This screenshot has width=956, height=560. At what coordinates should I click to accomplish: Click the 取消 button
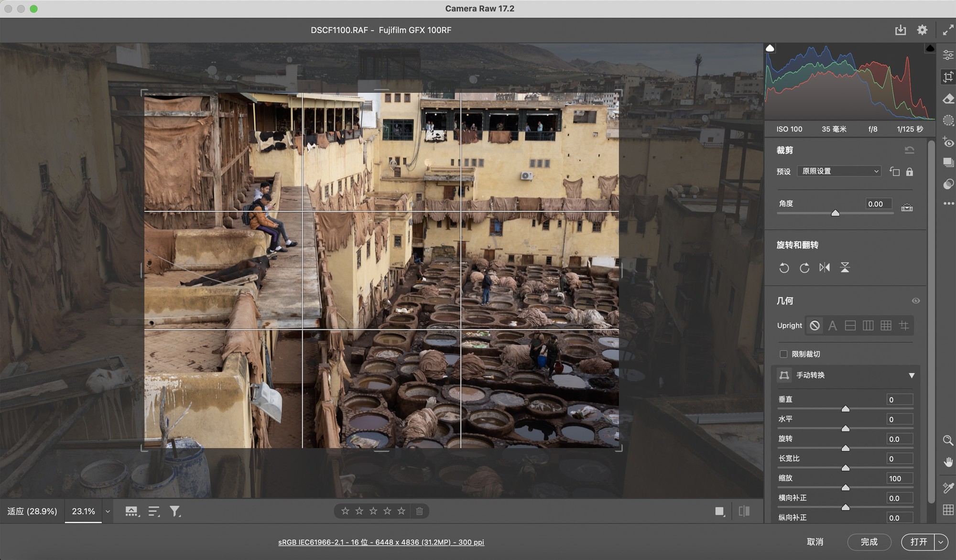815,542
